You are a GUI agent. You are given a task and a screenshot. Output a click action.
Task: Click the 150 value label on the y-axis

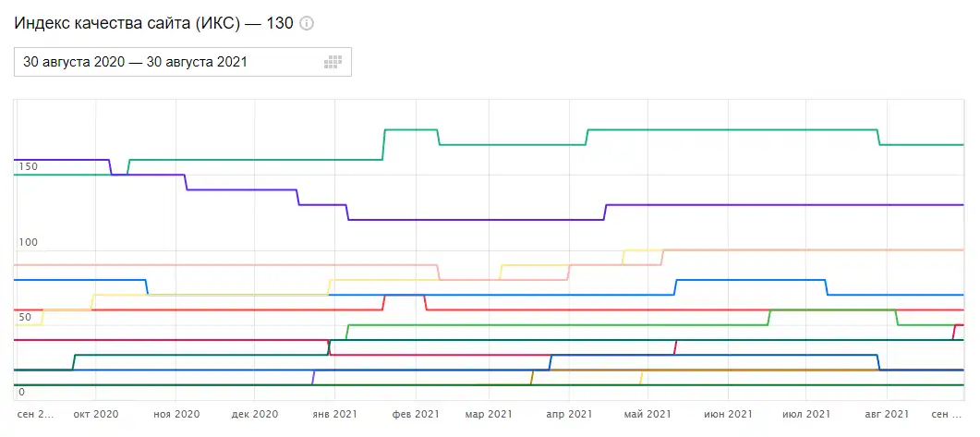[x=28, y=167]
